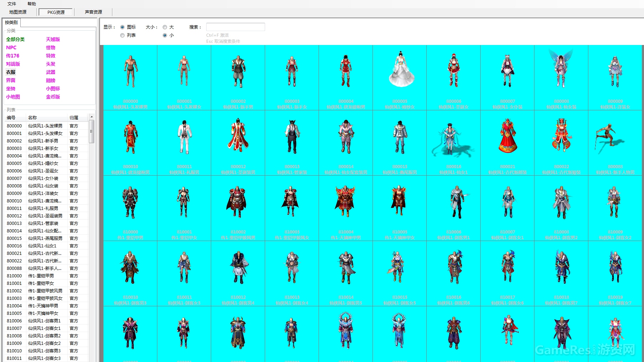The width and height of the screenshot is (644, 362).
Task: Sort list by 名称 column header
Action: pos(46,117)
